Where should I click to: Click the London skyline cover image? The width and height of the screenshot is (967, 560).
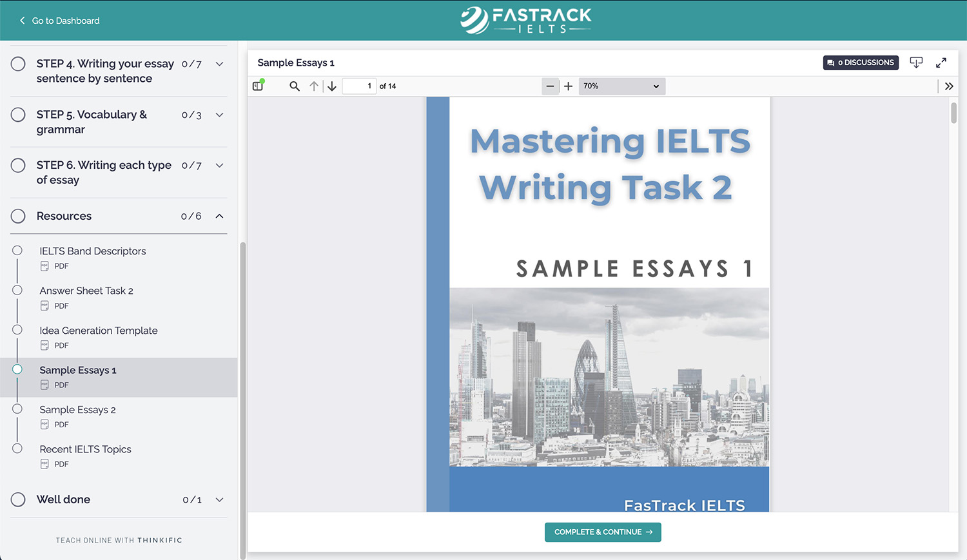[x=609, y=377]
